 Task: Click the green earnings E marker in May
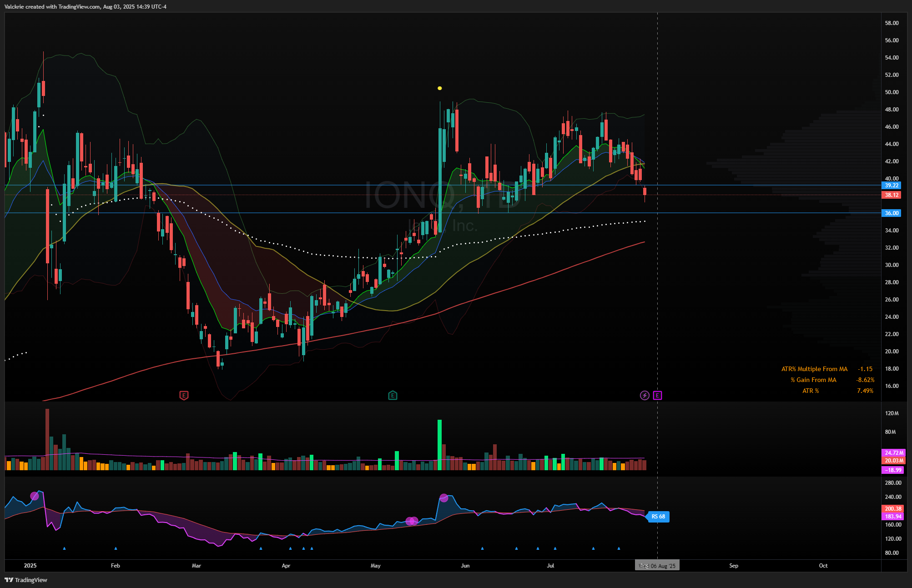coord(393,395)
